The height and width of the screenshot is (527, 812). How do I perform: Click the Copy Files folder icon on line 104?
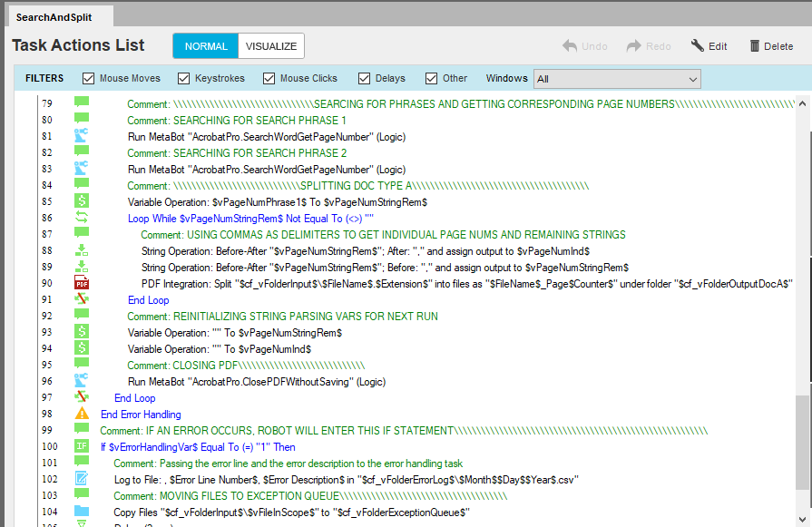pos(82,512)
